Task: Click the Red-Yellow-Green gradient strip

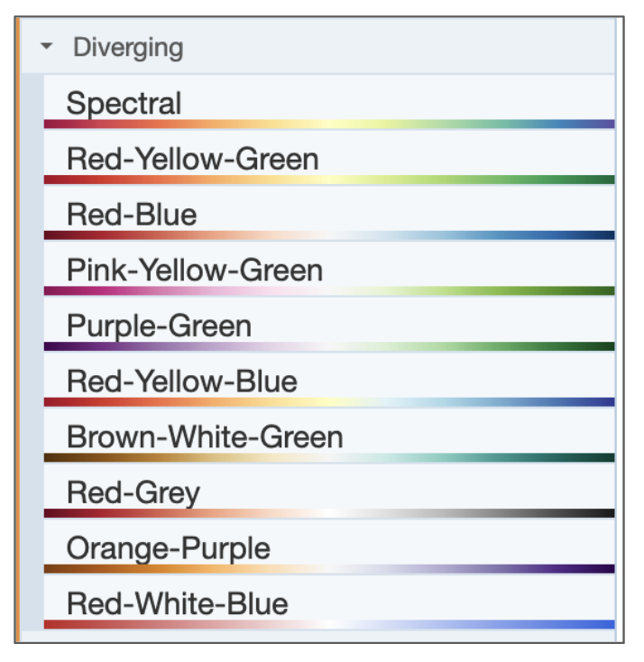Action: [x=328, y=179]
